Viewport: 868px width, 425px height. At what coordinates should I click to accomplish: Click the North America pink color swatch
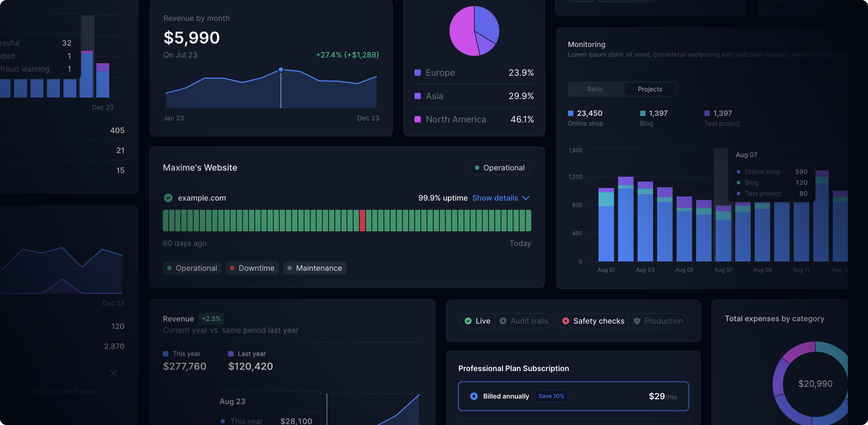pos(418,119)
